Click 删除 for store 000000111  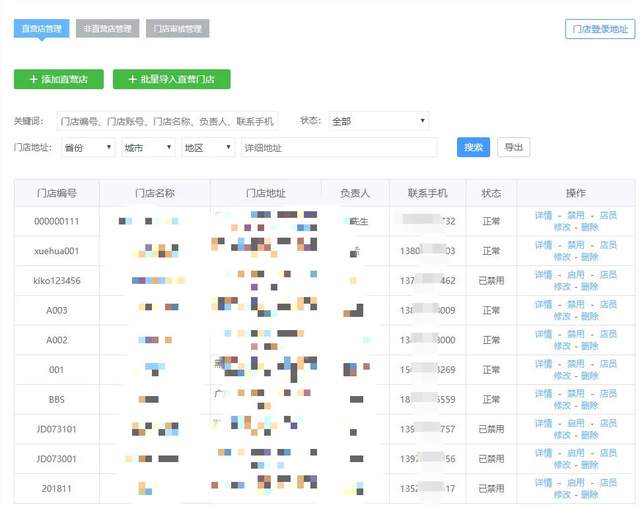589,227
